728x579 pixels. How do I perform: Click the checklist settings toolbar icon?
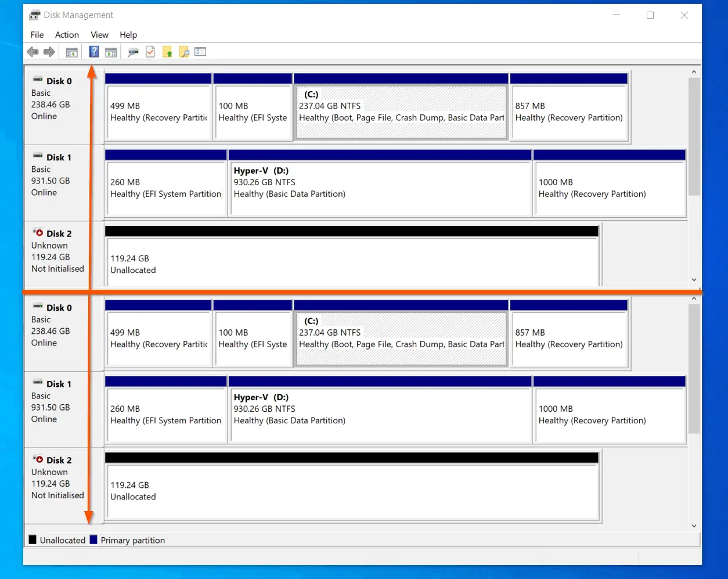[200, 52]
